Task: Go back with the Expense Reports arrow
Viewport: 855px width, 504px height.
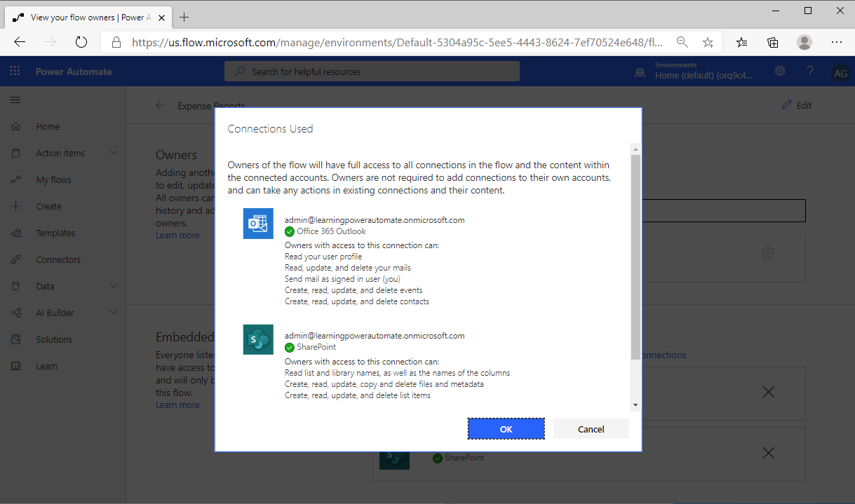Action: point(161,105)
